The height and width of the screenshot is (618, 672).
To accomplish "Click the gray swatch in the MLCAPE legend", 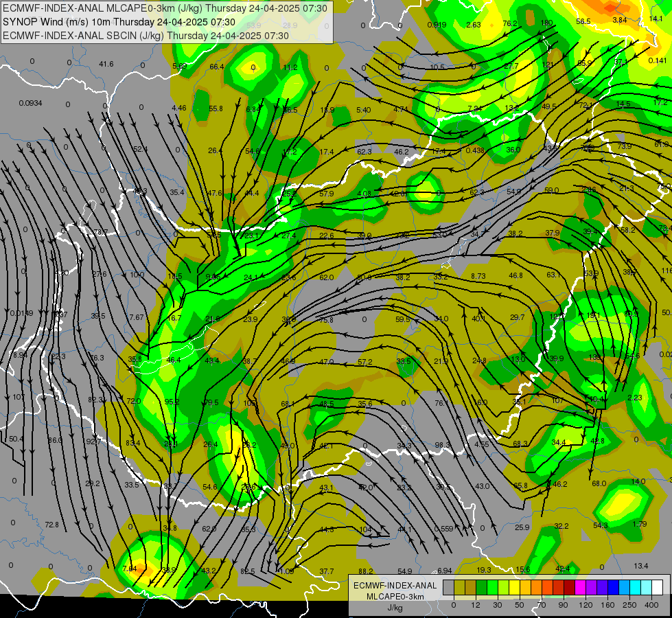I will click(x=448, y=587).
